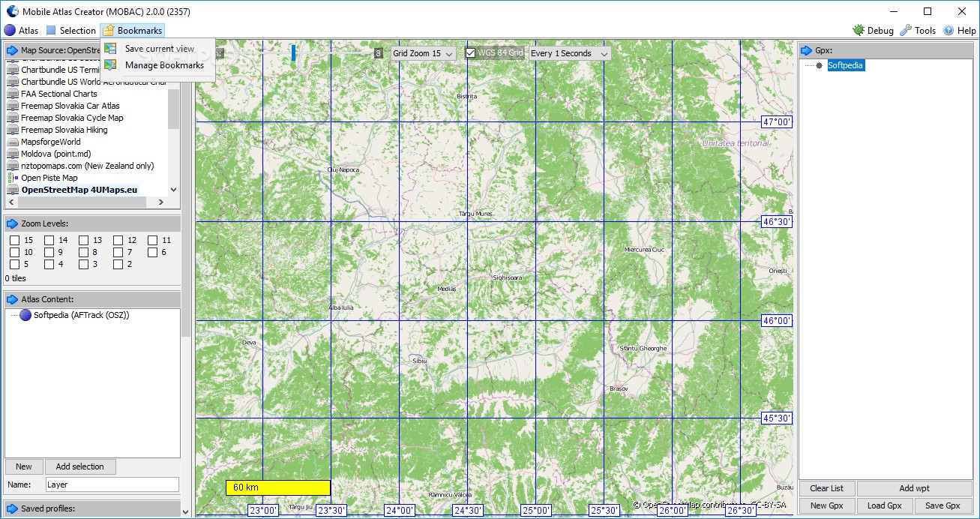Tick the zoom level 13 checkbox
Viewport: 980px width, 519px height.
pyautogui.click(x=84, y=240)
